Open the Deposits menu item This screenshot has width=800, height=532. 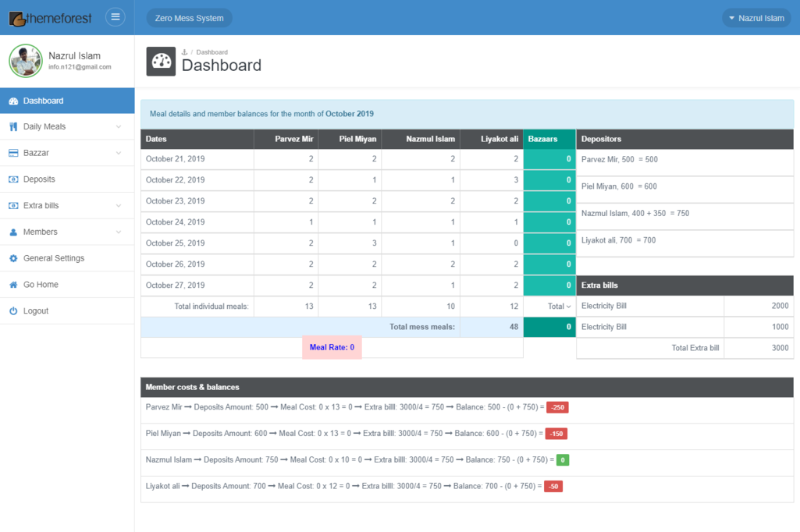[39, 179]
